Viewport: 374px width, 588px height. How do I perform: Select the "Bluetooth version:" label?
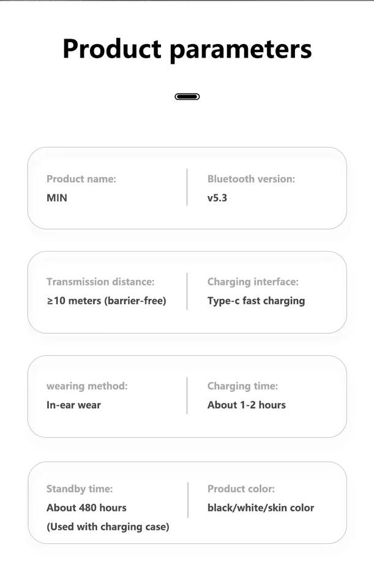(251, 179)
